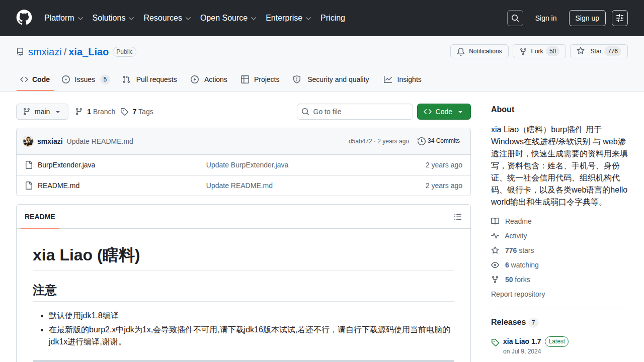Click the Notifications button
Viewport: 644px width, 362px height.
point(479,51)
